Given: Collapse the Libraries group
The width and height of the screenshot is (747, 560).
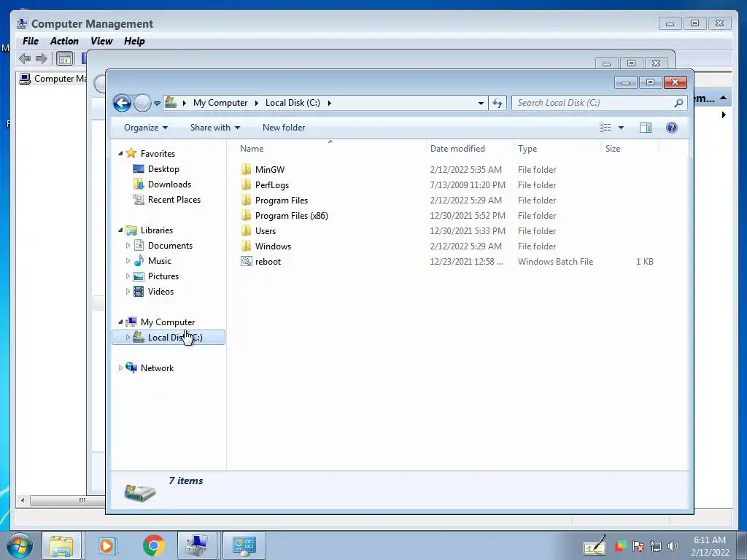Looking at the screenshot, I should pos(120,230).
